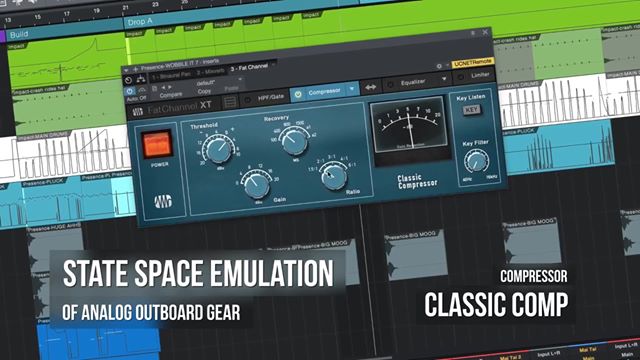Click the Threshold knob

click(219, 149)
